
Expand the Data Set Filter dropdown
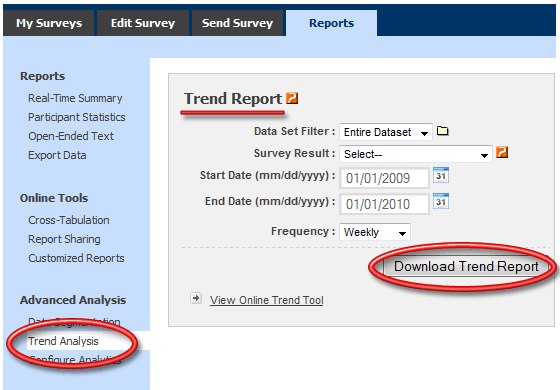(x=386, y=132)
